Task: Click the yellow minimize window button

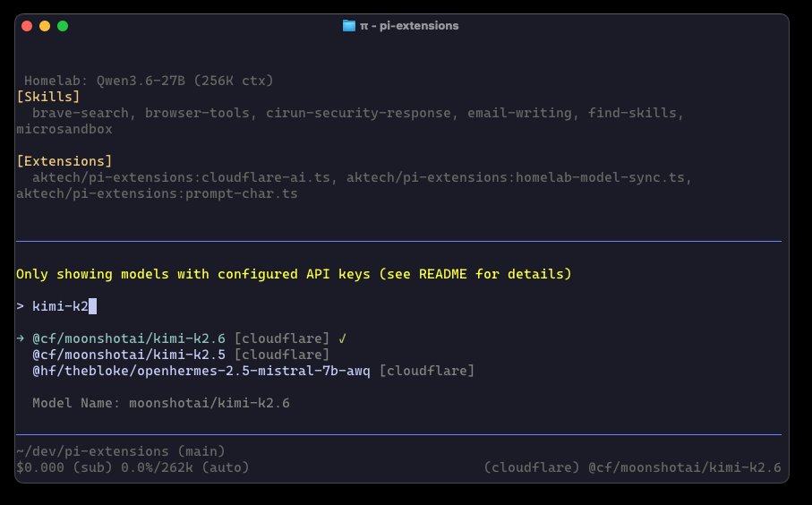Action: click(x=45, y=26)
